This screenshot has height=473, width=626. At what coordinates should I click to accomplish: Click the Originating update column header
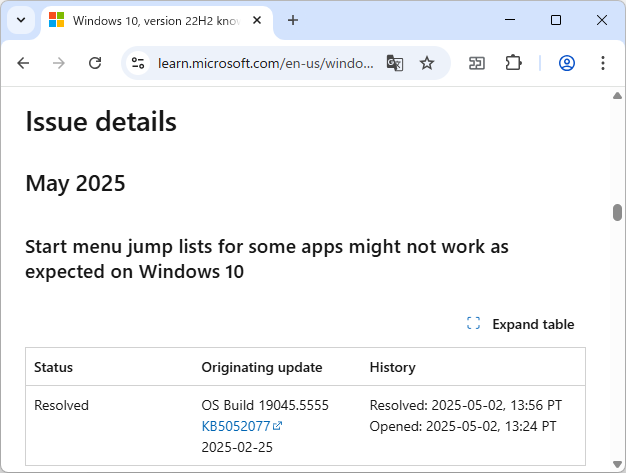(x=262, y=367)
